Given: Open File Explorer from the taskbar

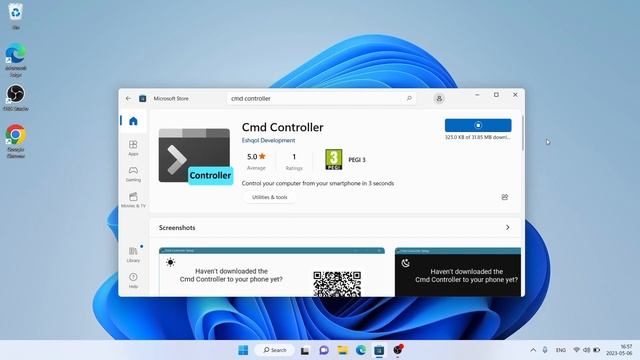Looking at the screenshot, I should point(342,350).
